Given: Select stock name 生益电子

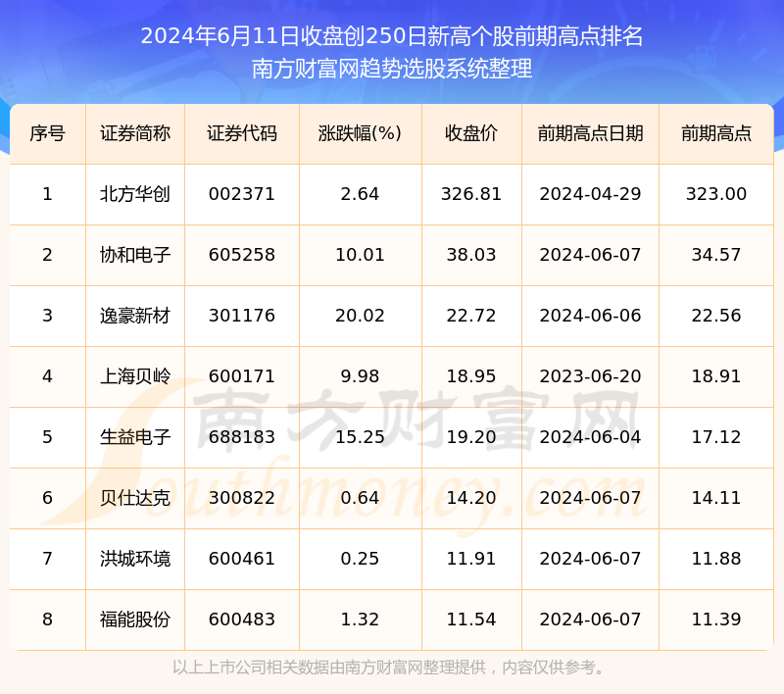Looking at the screenshot, I should 135,437.
